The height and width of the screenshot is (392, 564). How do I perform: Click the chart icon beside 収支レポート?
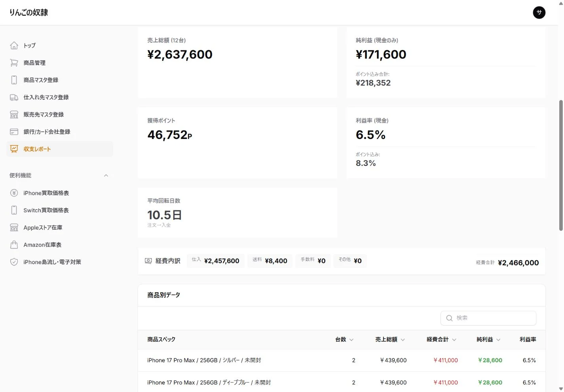(14, 149)
